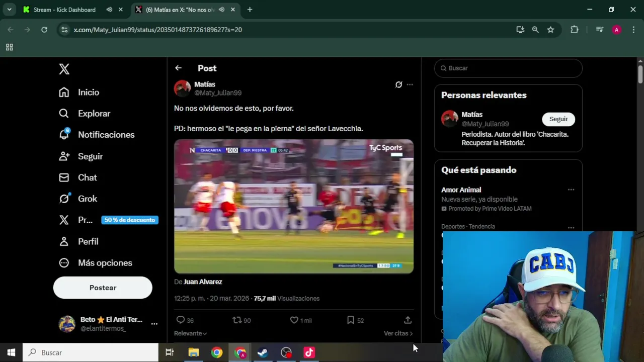This screenshot has height=362, width=644.
Task: Open the apps grid in bookmarks bar
Action: pyautogui.click(x=9, y=47)
